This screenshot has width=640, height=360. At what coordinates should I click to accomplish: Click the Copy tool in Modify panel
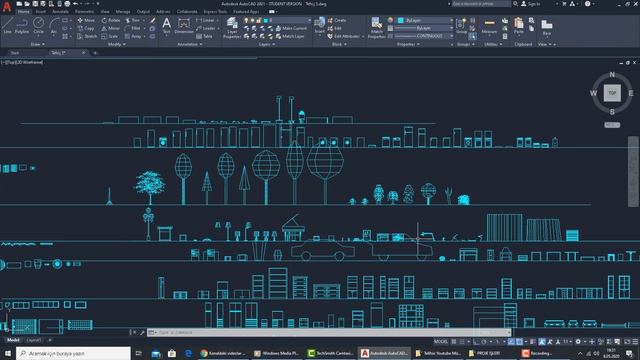point(86,28)
